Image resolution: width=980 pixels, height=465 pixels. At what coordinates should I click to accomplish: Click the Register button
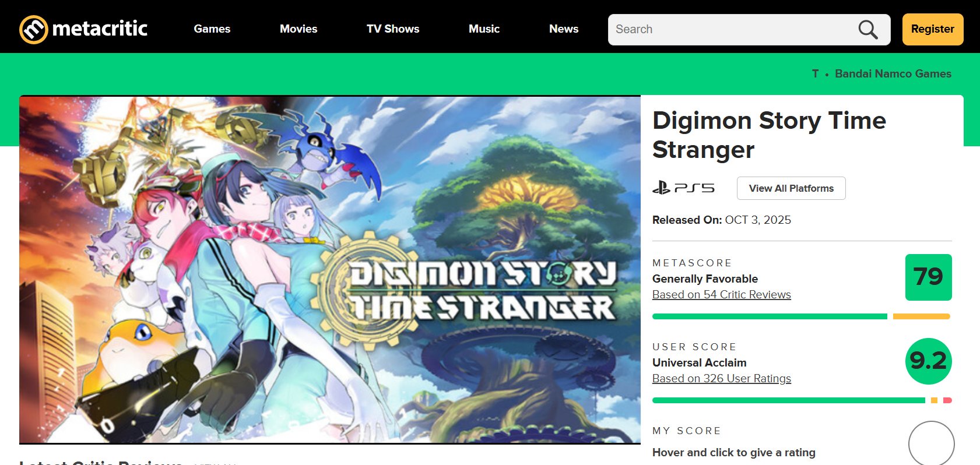(x=933, y=29)
